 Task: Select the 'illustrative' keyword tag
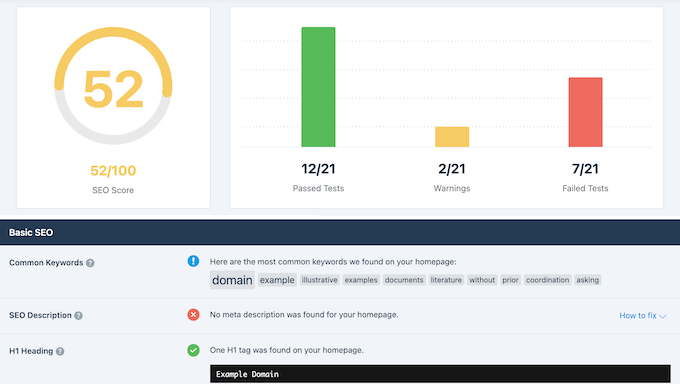(x=320, y=280)
